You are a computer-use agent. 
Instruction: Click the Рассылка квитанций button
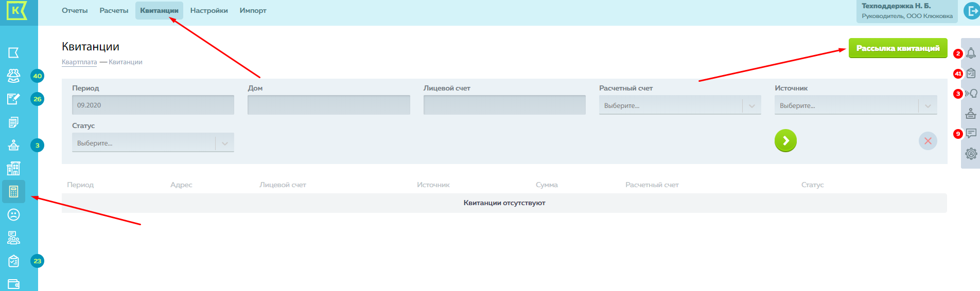click(x=898, y=48)
